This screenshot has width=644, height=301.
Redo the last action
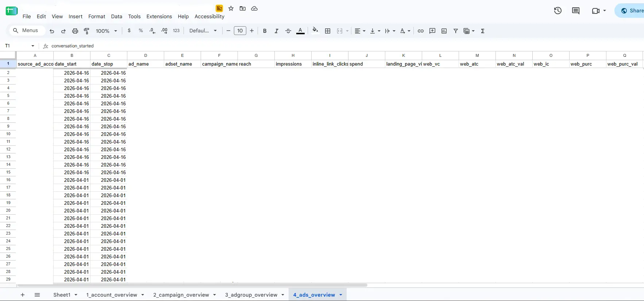point(63,31)
